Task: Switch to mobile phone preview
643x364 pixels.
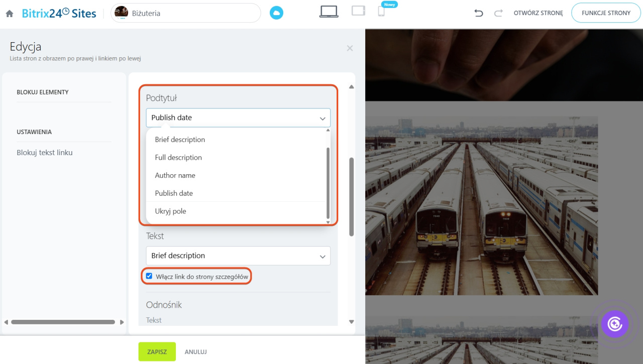Action: pyautogui.click(x=381, y=12)
